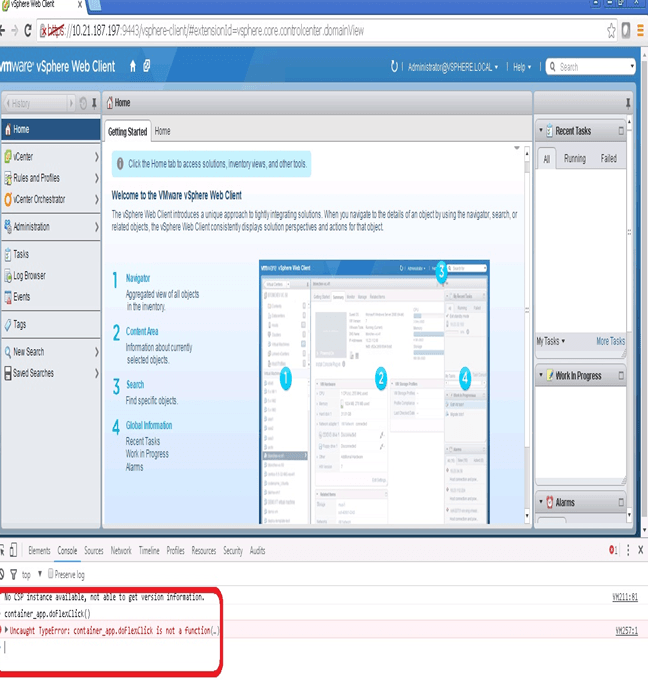Expand the vCenter Orchestrator arrow
The image size is (648, 680).
point(97,199)
